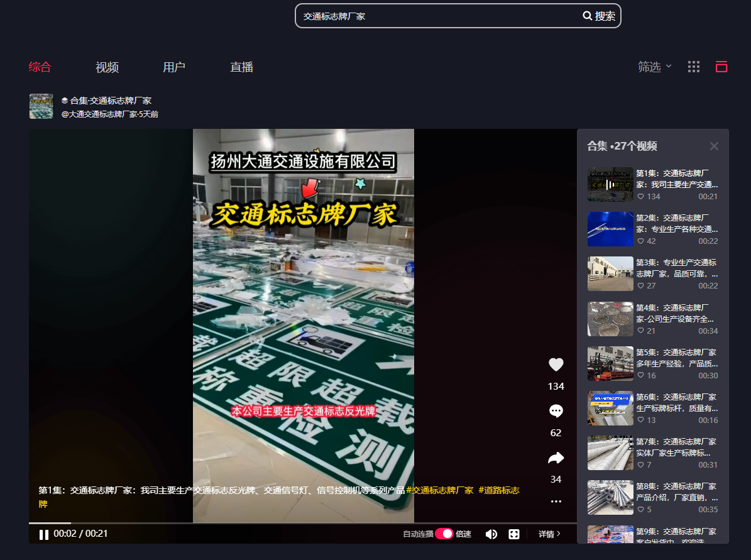
Task: Switch to grid layout view
Action: pos(694,67)
